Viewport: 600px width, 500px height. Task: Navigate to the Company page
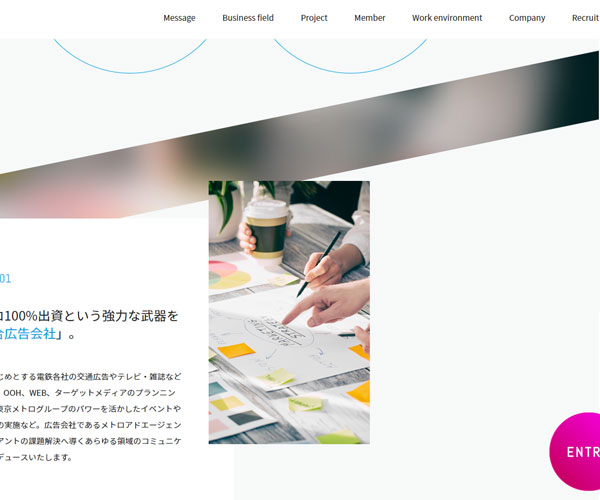(527, 18)
